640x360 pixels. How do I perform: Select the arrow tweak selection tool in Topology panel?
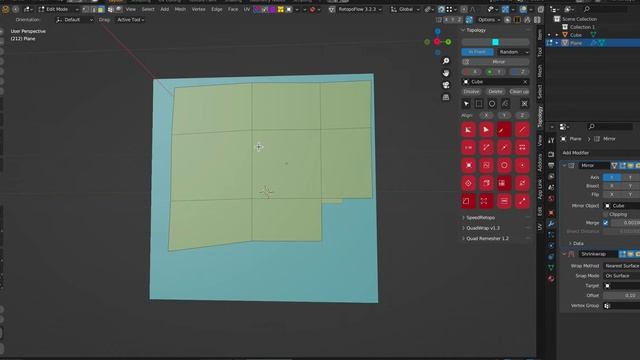click(466, 104)
